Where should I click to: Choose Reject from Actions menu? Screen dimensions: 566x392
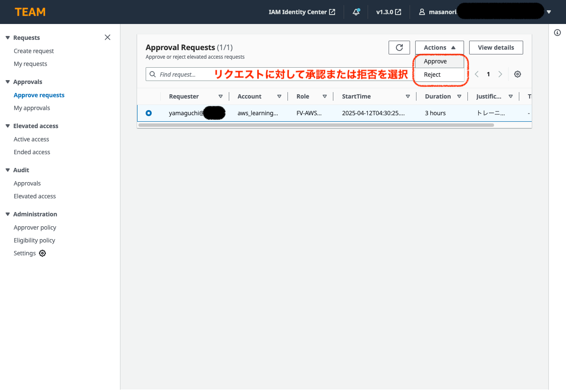pyautogui.click(x=432, y=75)
